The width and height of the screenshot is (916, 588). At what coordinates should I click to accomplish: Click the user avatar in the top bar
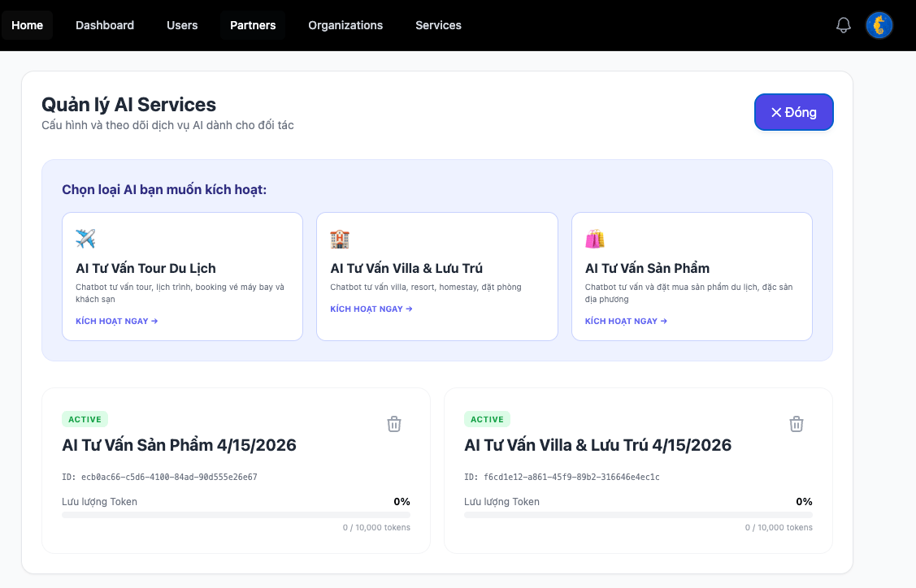click(879, 25)
